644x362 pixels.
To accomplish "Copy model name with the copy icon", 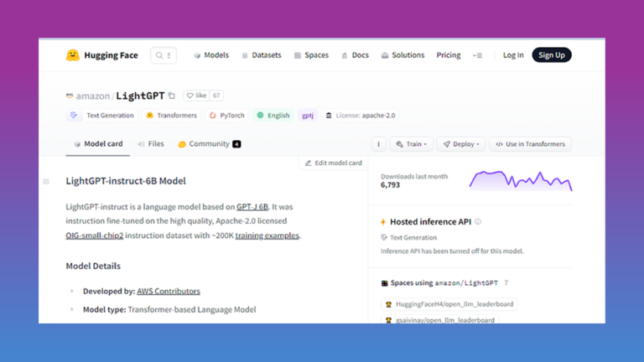I will [x=172, y=96].
